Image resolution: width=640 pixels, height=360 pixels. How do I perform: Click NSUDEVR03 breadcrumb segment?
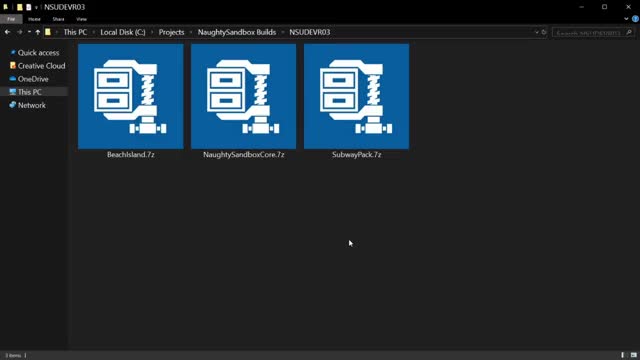coord(310,32)
